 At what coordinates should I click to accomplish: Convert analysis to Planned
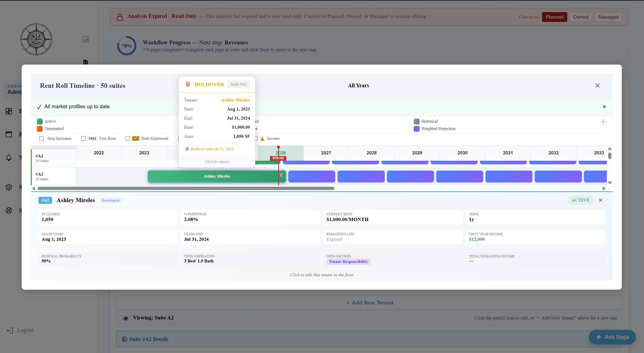(x=554, y=17)
